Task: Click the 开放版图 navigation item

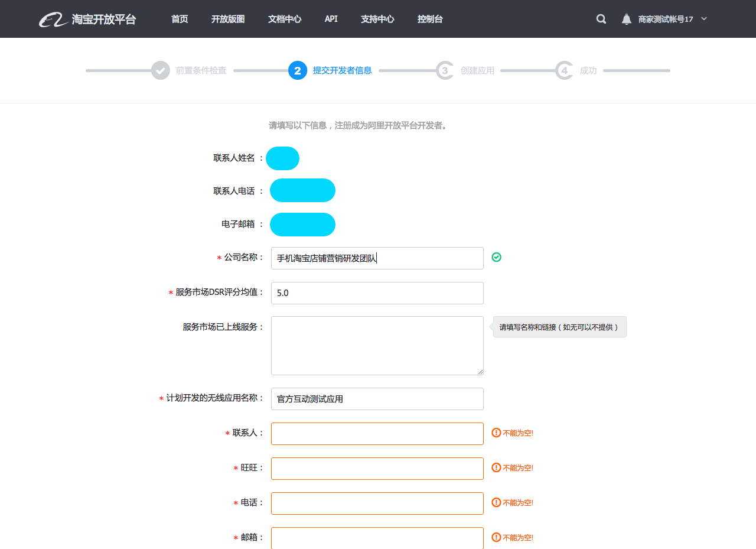Action: click(227, 19)
